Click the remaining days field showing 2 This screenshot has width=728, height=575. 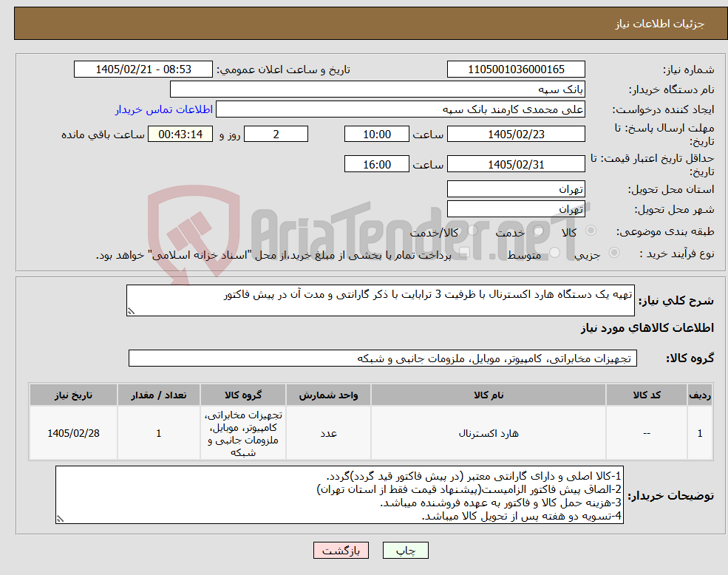[276, 135]
